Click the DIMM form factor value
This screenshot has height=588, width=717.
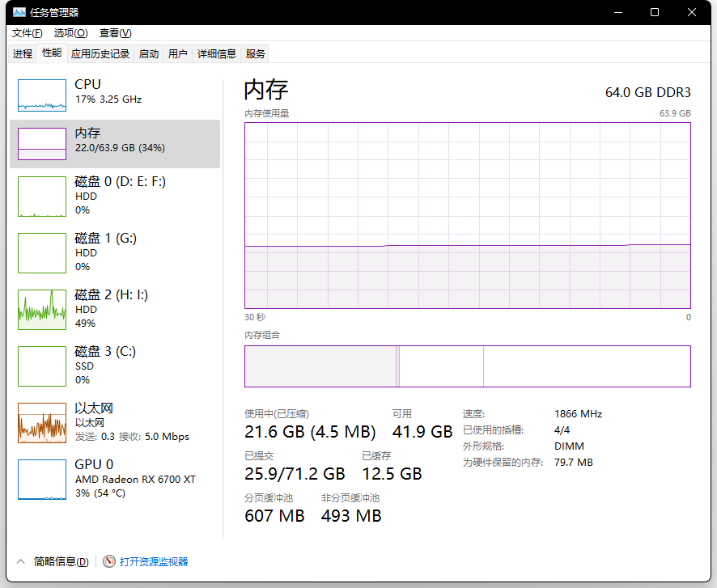pos(569,446)
